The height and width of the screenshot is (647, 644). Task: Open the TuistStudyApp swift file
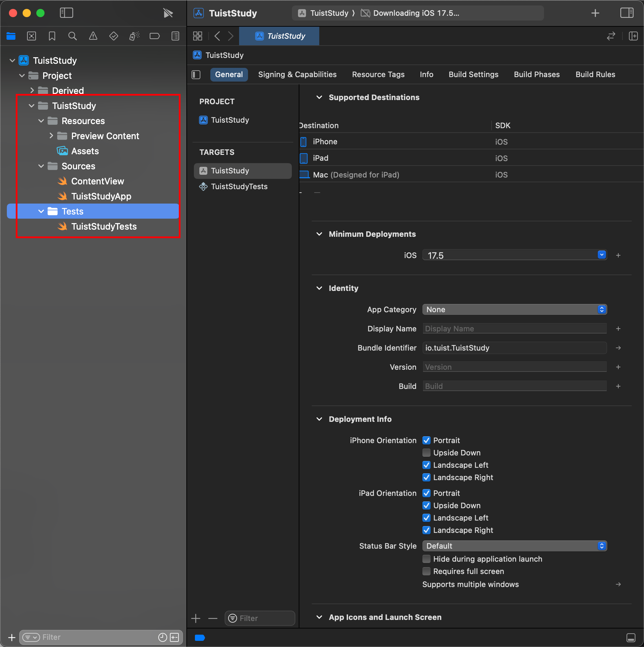tap(101, 196)
